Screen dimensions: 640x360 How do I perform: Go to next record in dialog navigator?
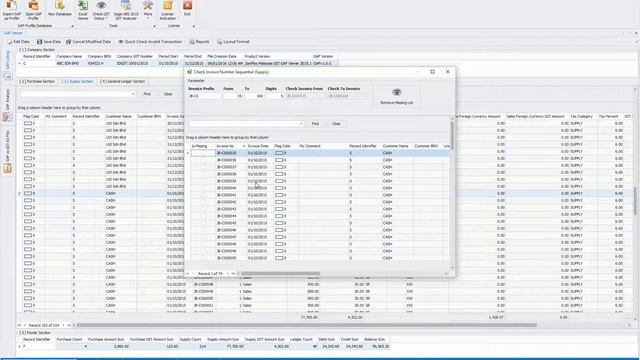(227, 274)
